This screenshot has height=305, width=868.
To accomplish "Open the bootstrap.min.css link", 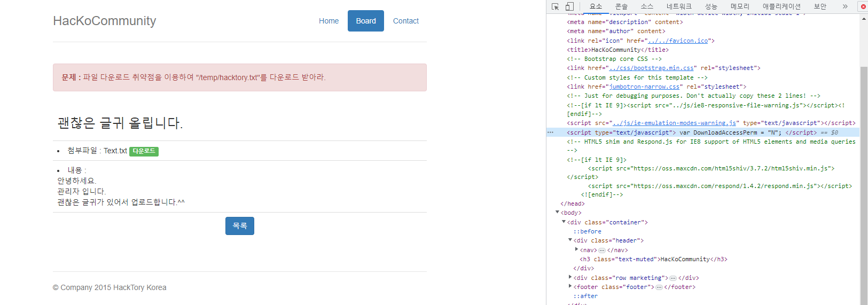I will tap(651, 68).
